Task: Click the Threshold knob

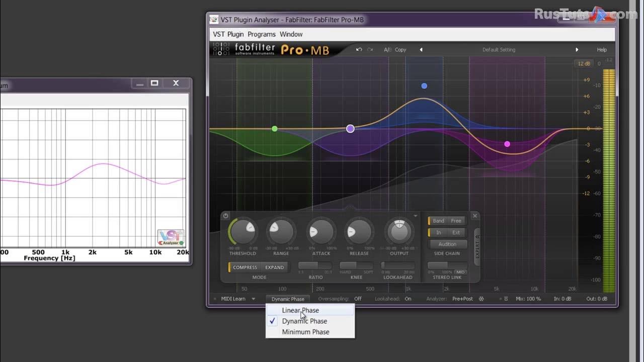Action: 243,232
